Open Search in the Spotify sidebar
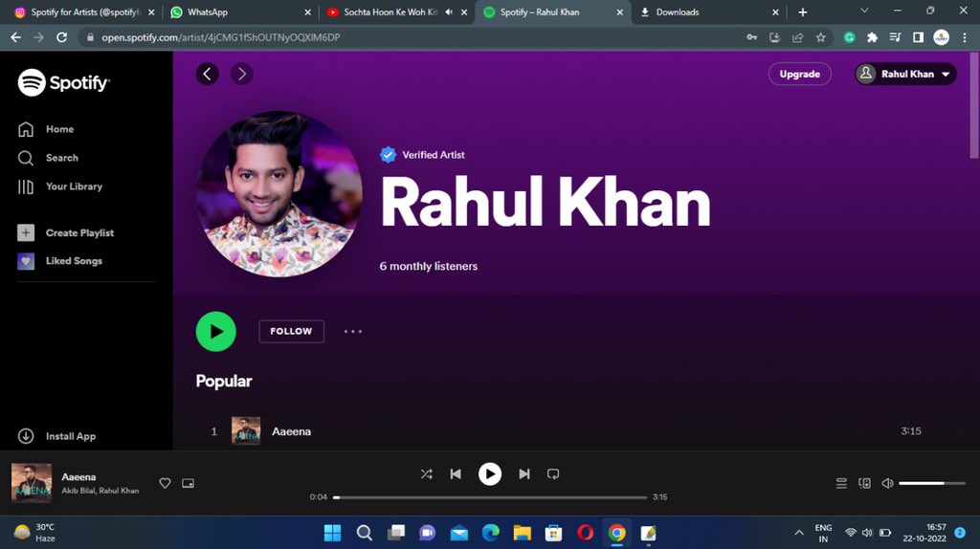The width and height of the screenshot is (980, 549). [x=48, y=158]
